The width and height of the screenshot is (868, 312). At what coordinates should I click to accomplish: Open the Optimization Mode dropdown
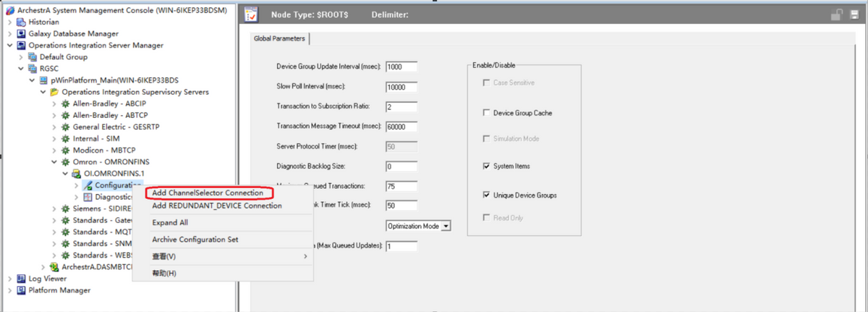click(446, 226)
